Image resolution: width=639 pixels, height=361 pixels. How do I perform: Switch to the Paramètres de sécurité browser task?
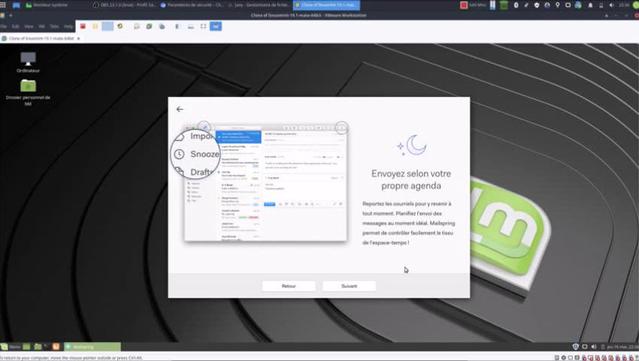pos(192,5)
